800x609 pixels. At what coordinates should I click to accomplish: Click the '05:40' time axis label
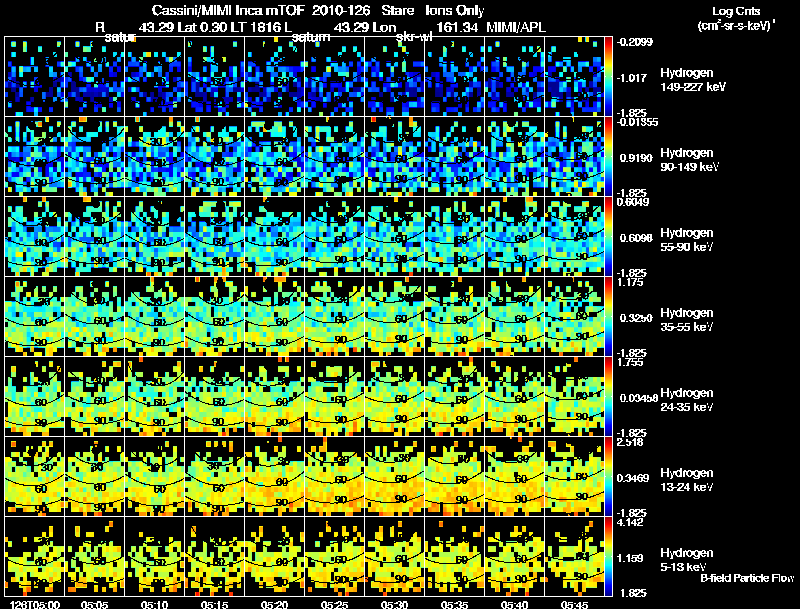(x=514, y=604)
